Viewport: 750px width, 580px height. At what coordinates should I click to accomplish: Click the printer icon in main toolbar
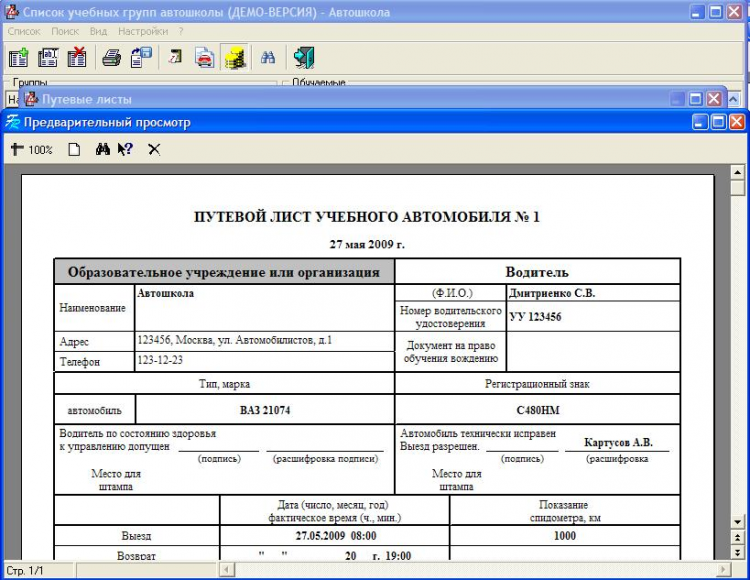[x=112, y=58]
